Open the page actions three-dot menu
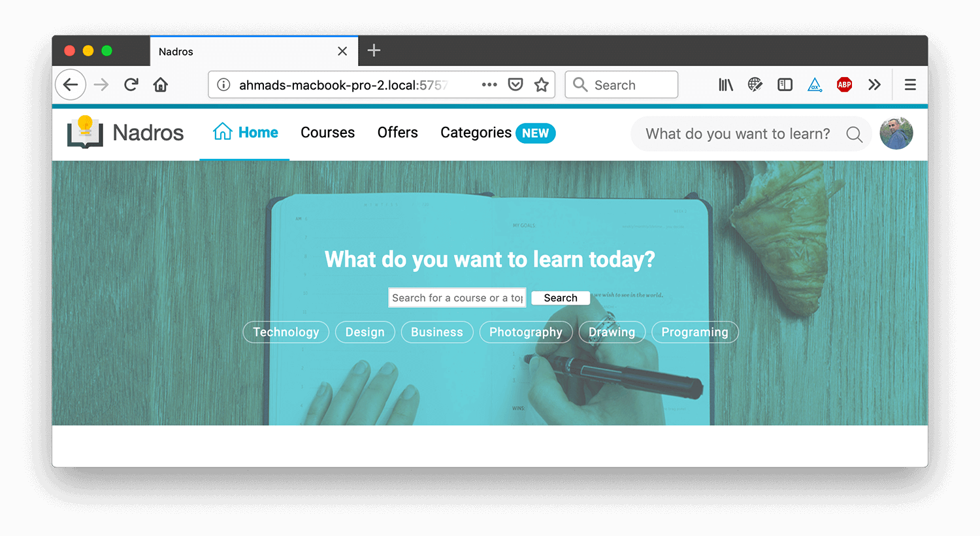Screen dimensions: 980x536 point(489,84)
